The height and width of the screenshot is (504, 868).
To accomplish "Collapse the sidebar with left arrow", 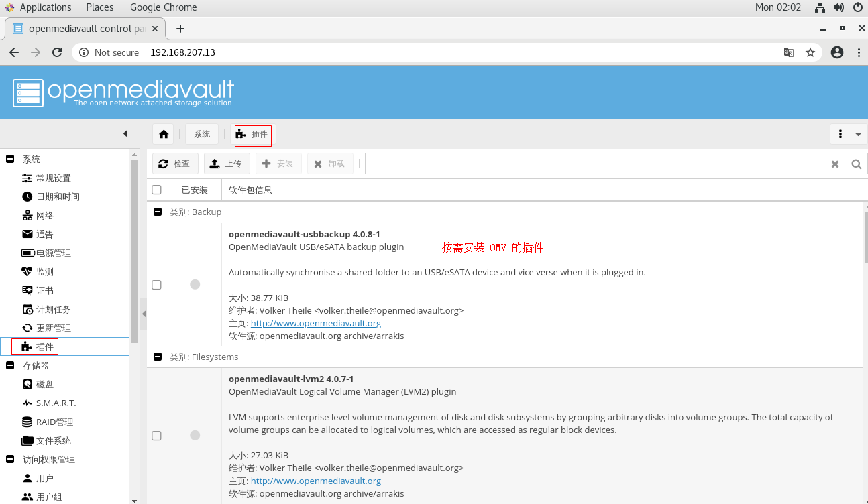I will pyautogui.click(x=125, y=134).
